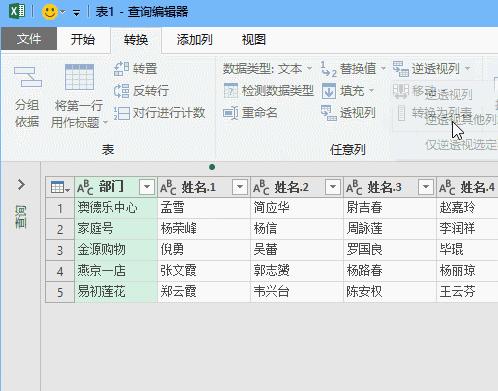Click the 对行进行计数 count rows icon
Viewport: 498px width, 391px height.
[x=121, y=113]
